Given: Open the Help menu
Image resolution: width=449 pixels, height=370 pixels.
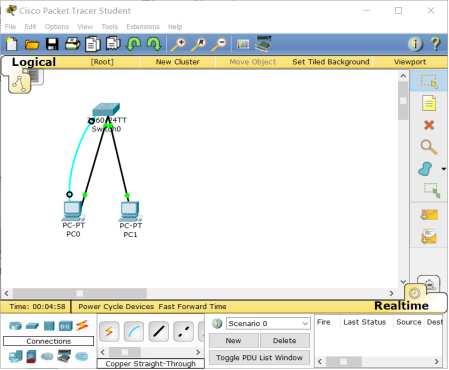Looking at the screenshot, I should pyautogui.click(x=175, y=27).
